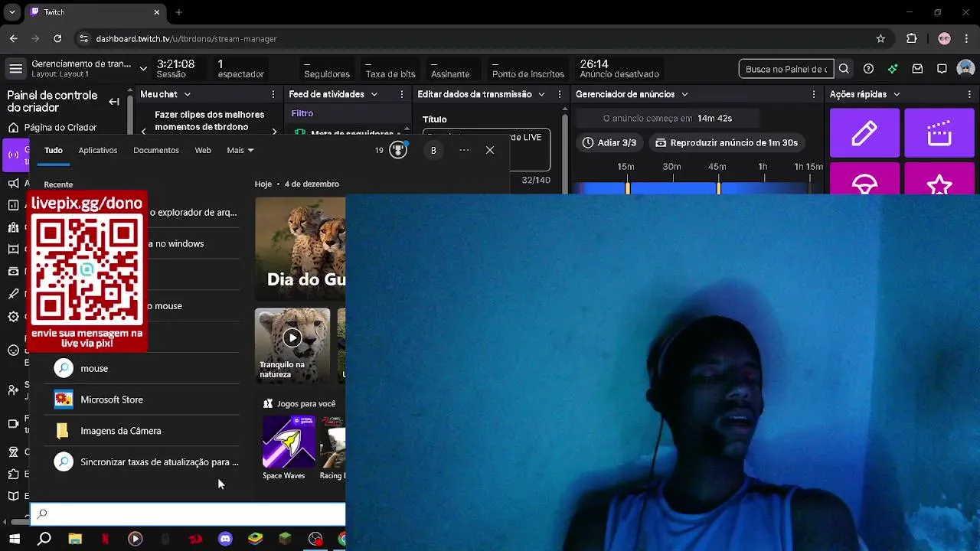Click the rewards trophy icon in search panel
980x551 pixels.
398,150
